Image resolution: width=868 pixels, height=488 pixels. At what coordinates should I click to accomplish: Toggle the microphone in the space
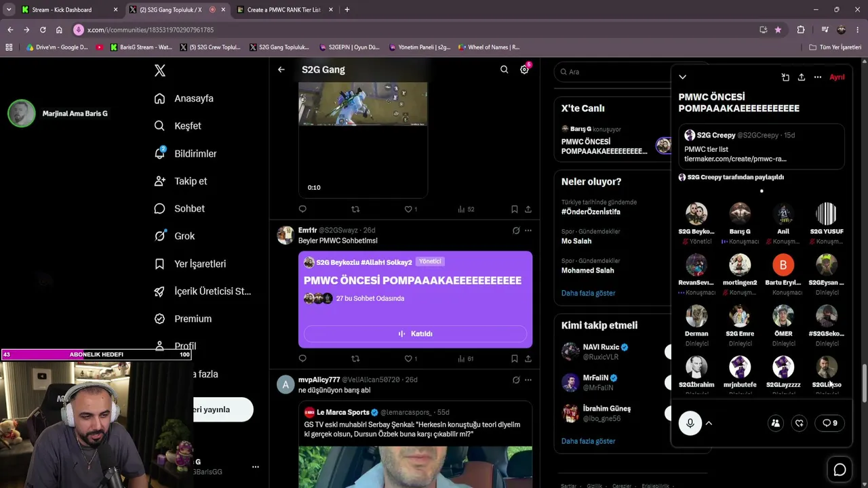[690, 423]
